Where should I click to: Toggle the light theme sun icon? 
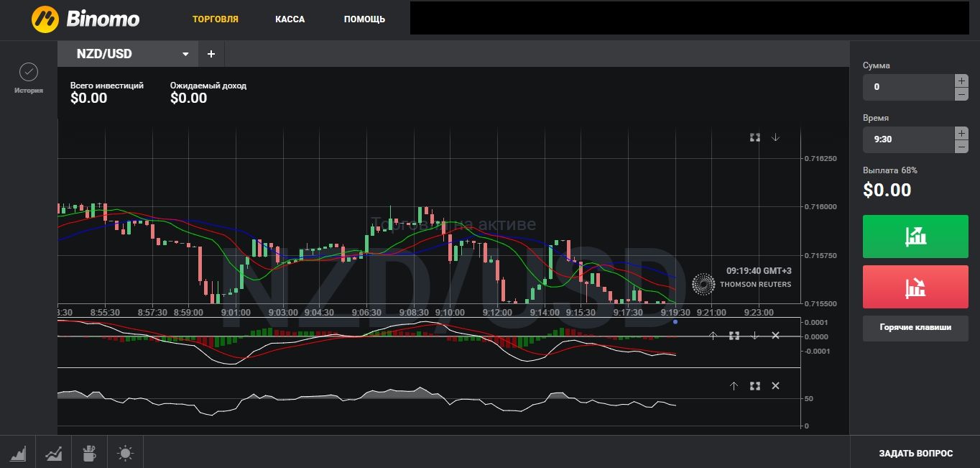[126, 454]
